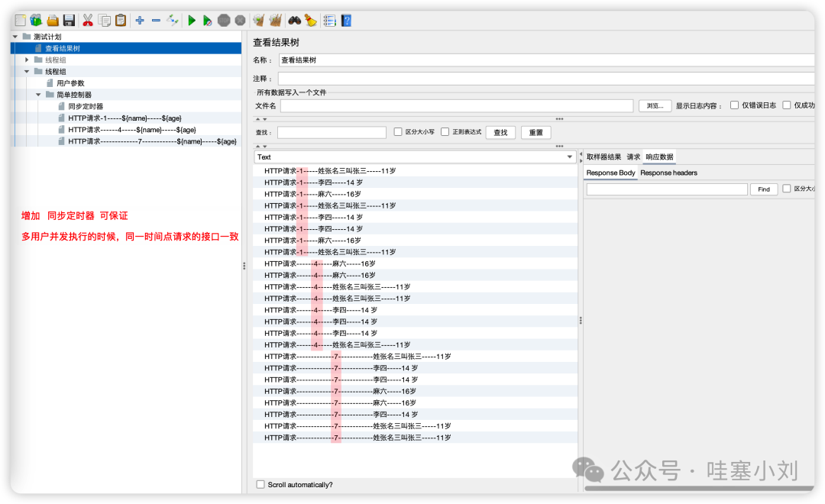The height and width of the screenshot is (504, 825).
Task: Click the 注释 comment input field
Action: click(547, 79)
